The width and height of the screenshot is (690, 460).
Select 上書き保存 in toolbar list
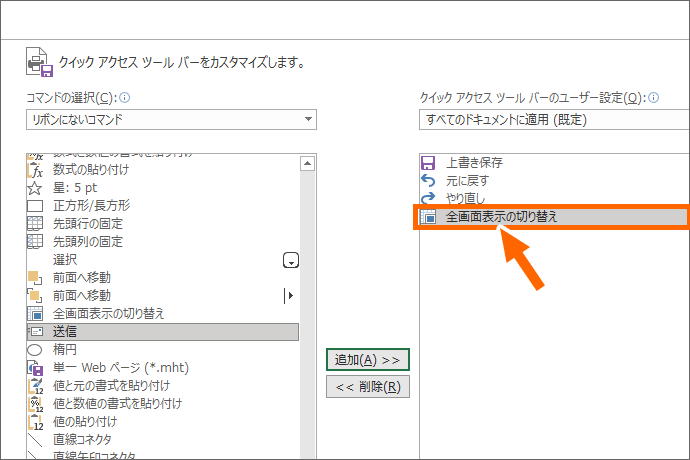[474, 163]
